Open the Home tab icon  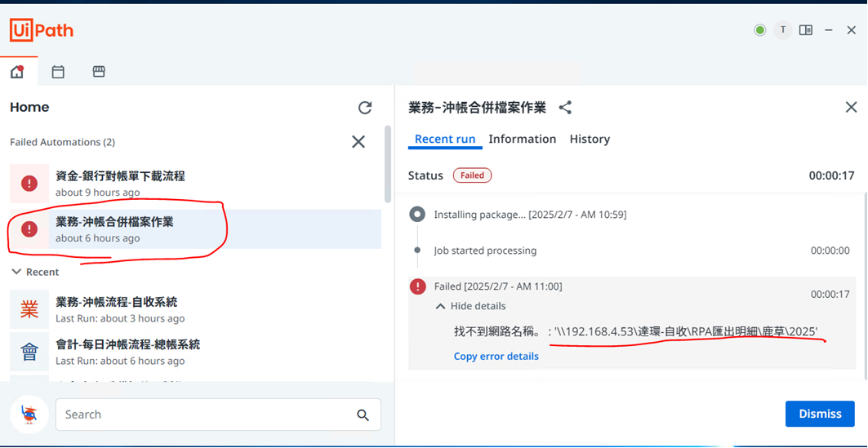pos(17,72)
